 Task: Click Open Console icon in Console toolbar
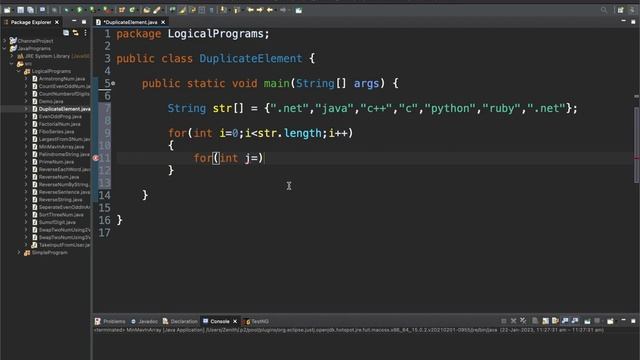click(x=610, y=321)
